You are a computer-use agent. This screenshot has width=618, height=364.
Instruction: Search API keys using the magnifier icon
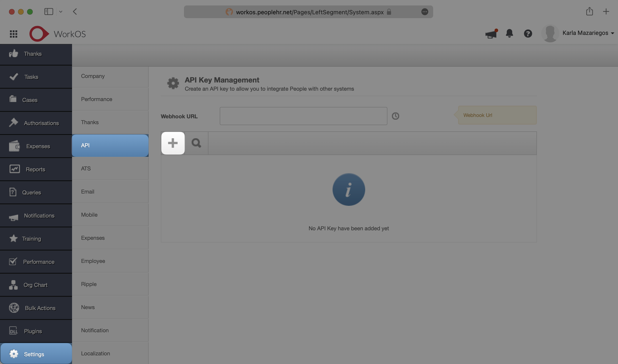pyautogui.click(x=196, y=143)
